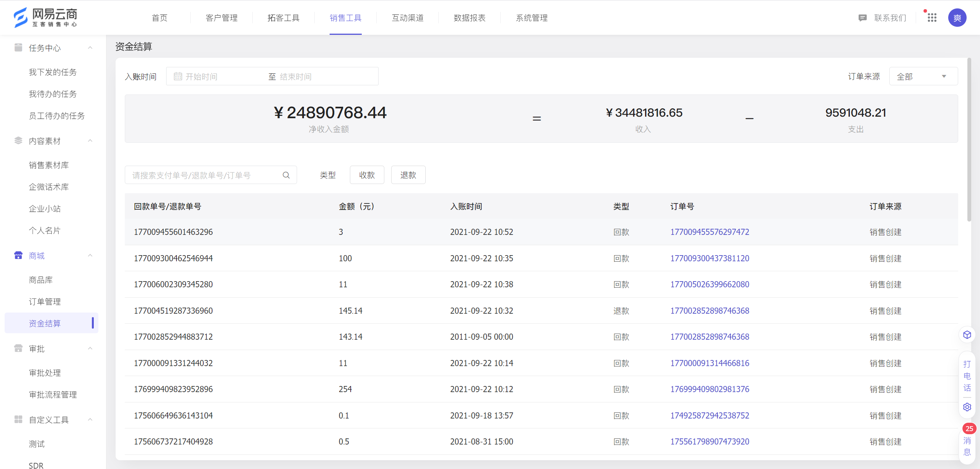Click the 联系我们 chat icon

coord(862,18)
